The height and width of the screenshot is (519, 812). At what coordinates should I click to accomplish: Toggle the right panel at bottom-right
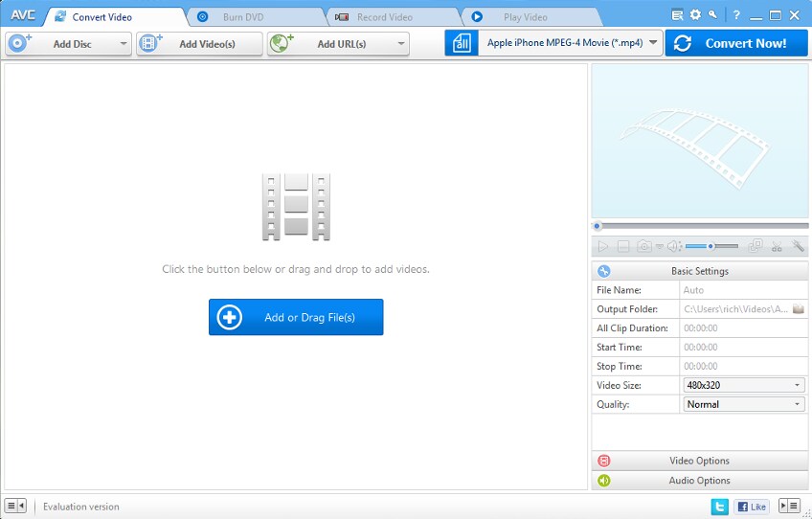tap(789, 507)
